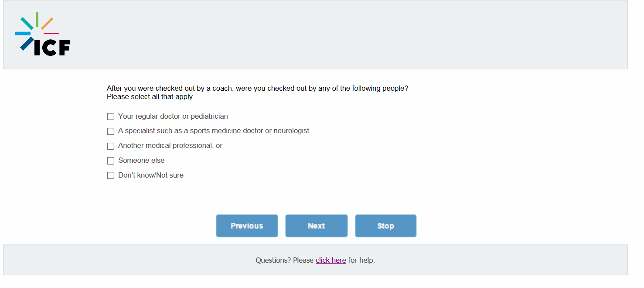Viewport: 644px width, 288px height.
Task: Check the 'Your regular doctor or pediatrician' box
Action: [111, 117]
